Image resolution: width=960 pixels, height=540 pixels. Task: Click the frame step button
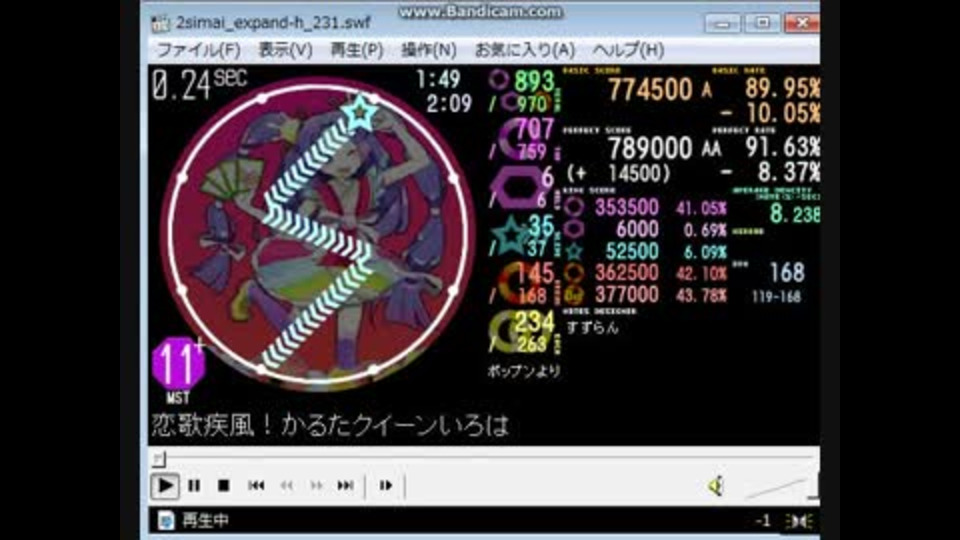click(386, 486)
